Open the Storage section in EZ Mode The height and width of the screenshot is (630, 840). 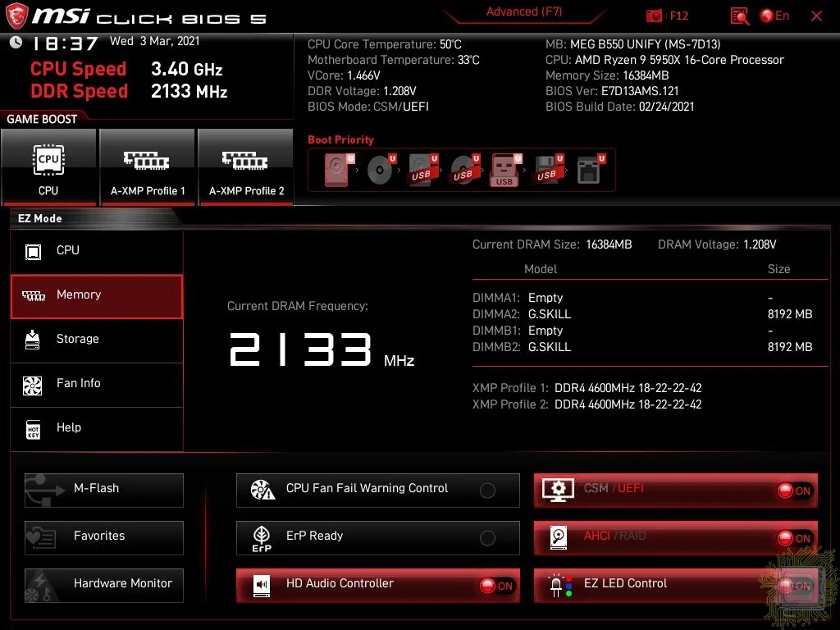tap(97, 340)
